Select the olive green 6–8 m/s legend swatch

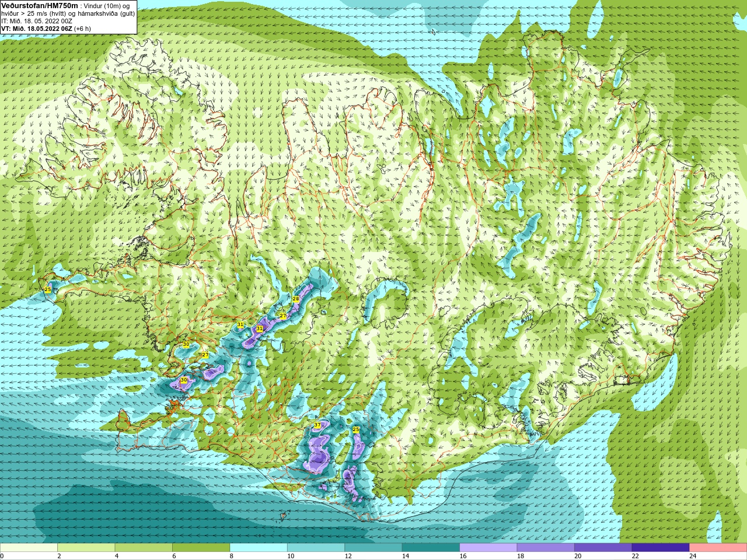click(201, 548)
